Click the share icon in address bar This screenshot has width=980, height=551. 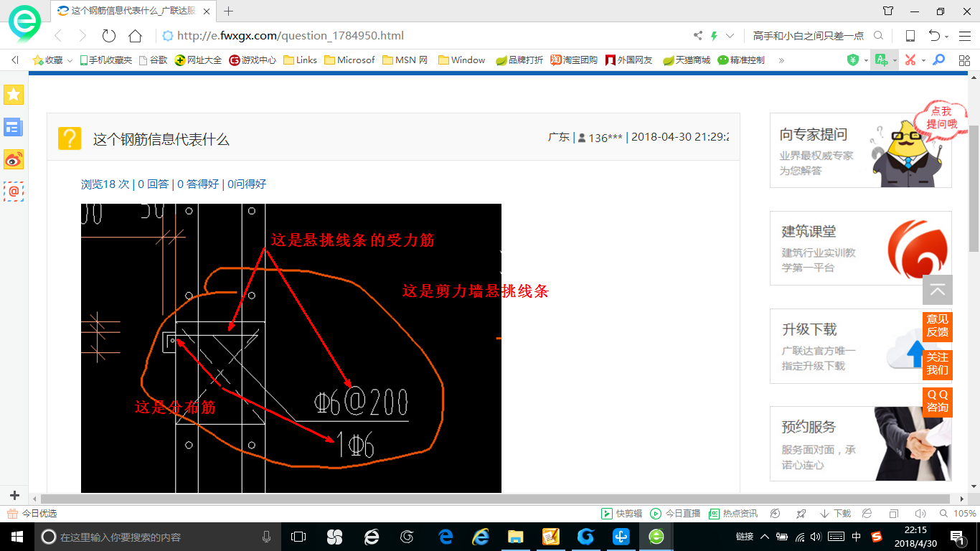pos(698,36)
